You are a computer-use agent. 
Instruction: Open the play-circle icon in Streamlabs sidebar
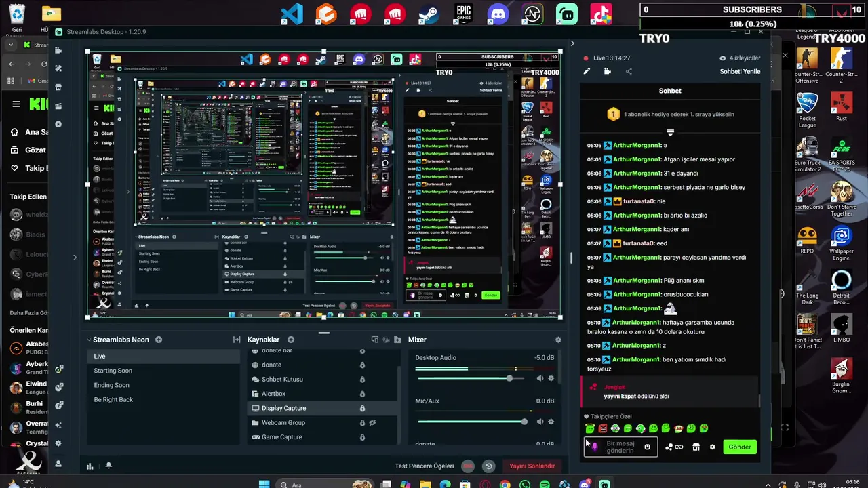[x=59, y=124]
